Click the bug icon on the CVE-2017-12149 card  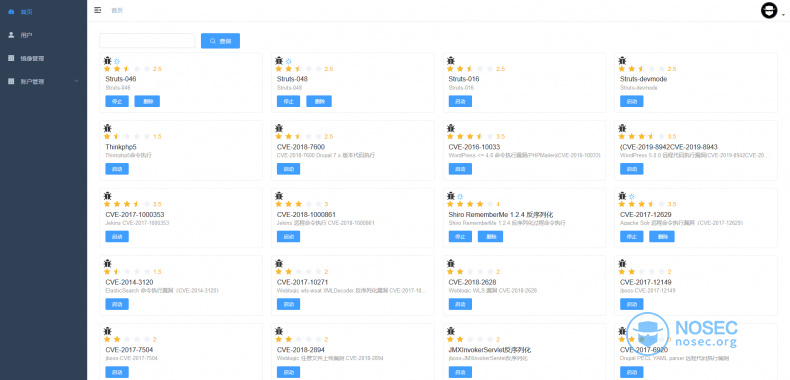pos(622,263)
